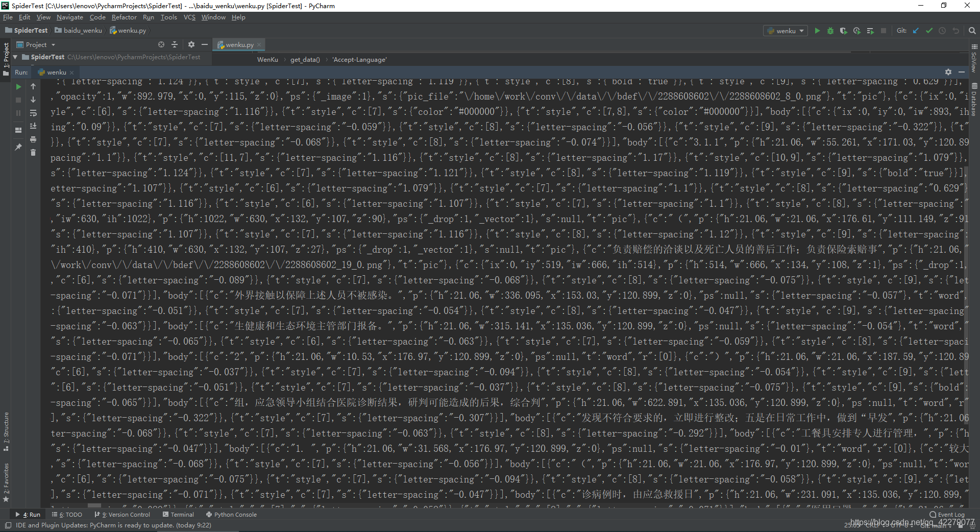This screenshot has height=532, width=980.
Task: Open the Event Log
Action: 947,515
